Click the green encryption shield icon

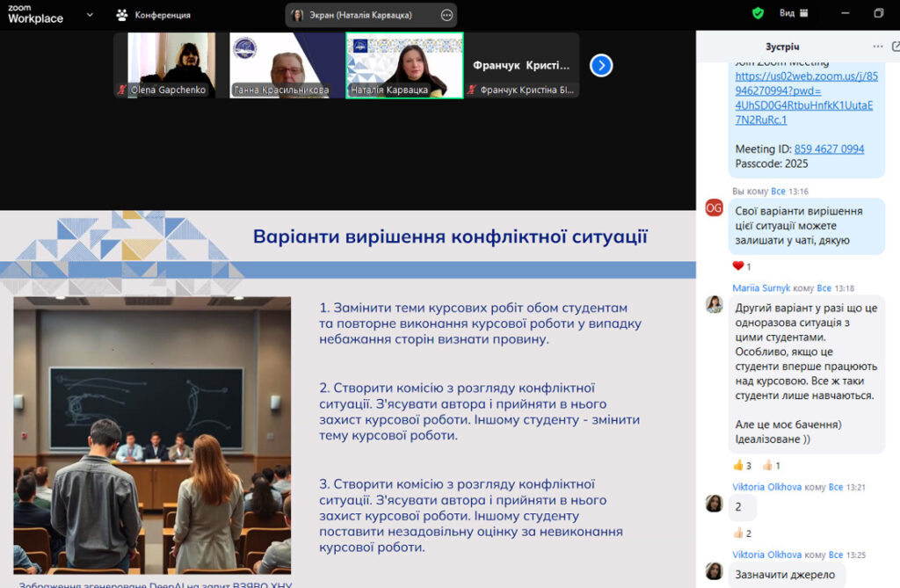pyautogui.click(x=758, y=13)
